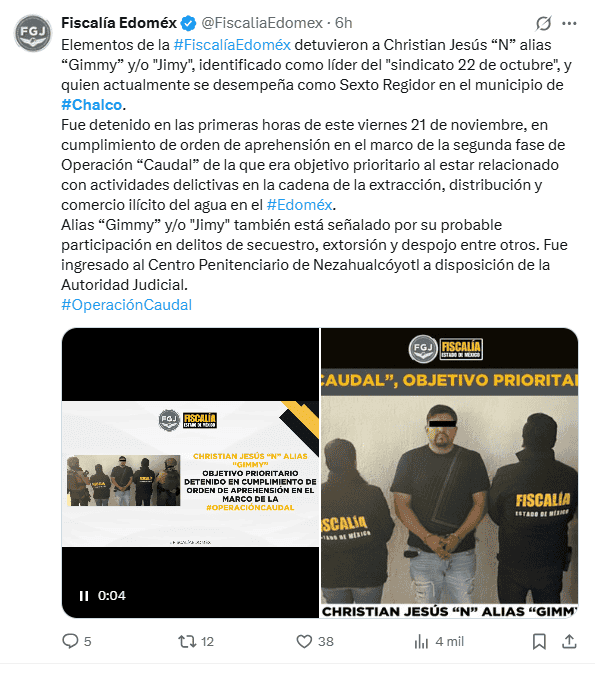Image resolution: width=595 pixels, height=673 pixels.
Task: Open the #OperaciónCaudal hashtag link
Action: point(127,305)
